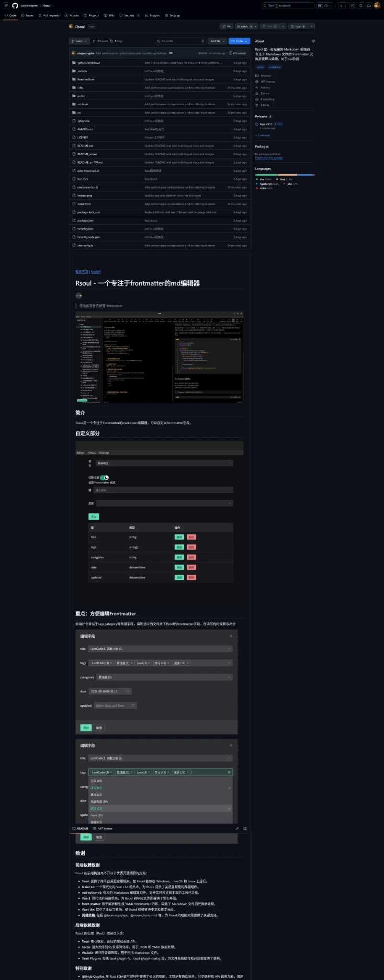Open the README outline list icon
The image size is (384, 980).
click(245, 828)
